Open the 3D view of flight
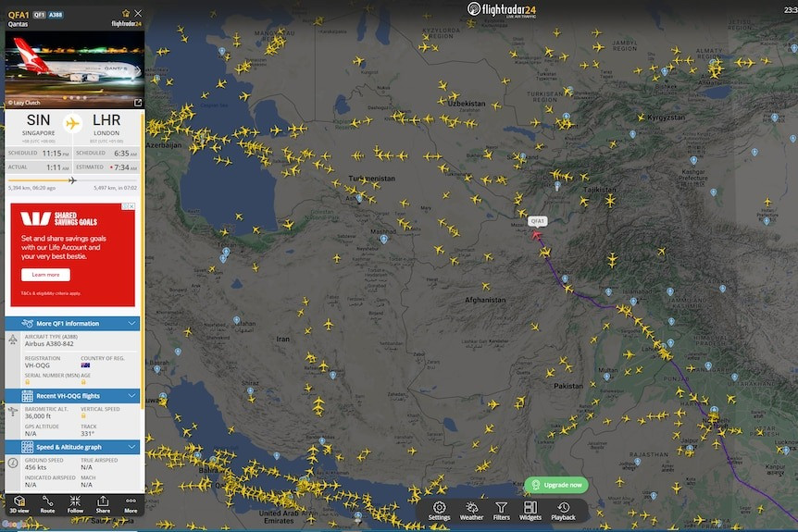The width and height of the screenshot is (798, 532). tap(19, 504)
